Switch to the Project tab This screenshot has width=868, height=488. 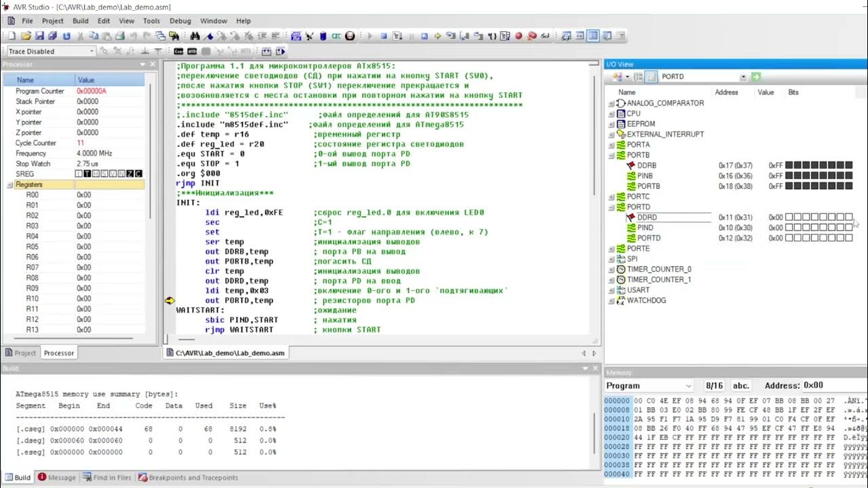click(x=20, y=353)
